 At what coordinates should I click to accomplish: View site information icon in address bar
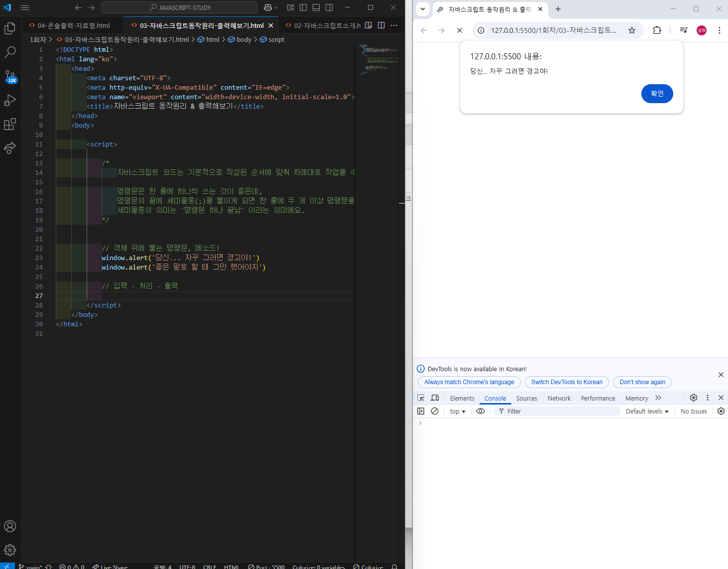coord(481,30)
